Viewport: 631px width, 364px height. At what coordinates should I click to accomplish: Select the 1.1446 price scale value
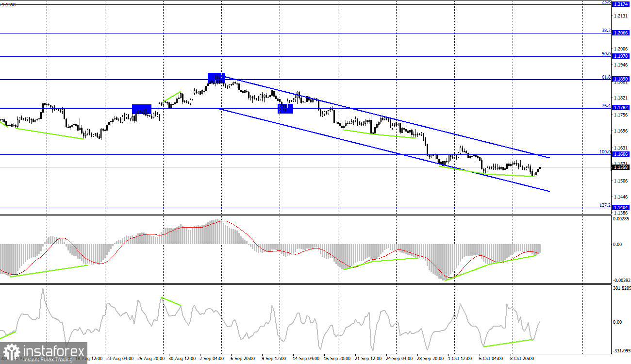[621, 197]
